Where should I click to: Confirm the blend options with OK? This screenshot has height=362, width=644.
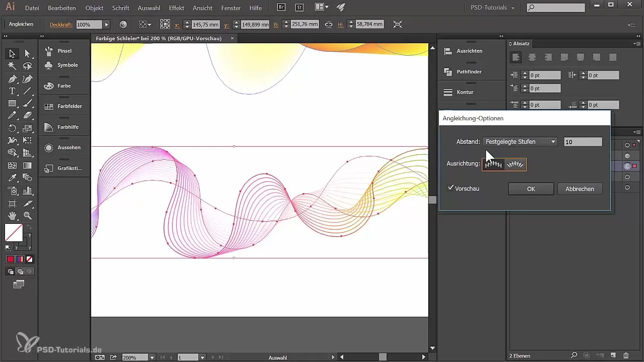coord(531,189)
